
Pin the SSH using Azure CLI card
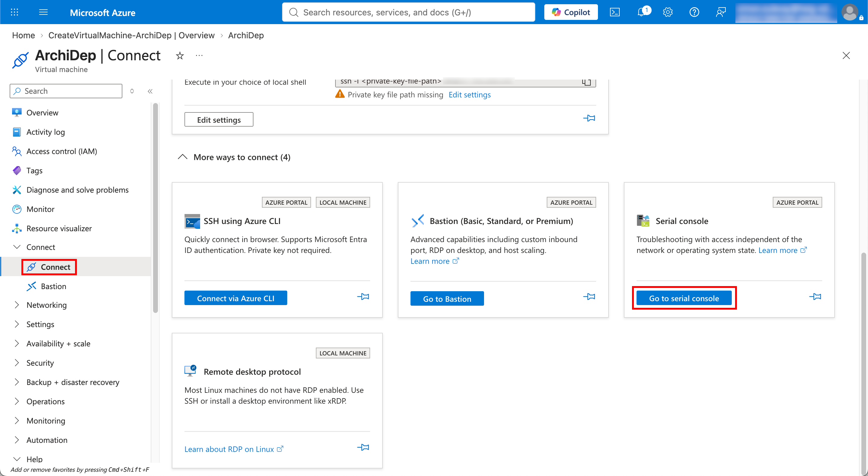click(x=363, y=296)
